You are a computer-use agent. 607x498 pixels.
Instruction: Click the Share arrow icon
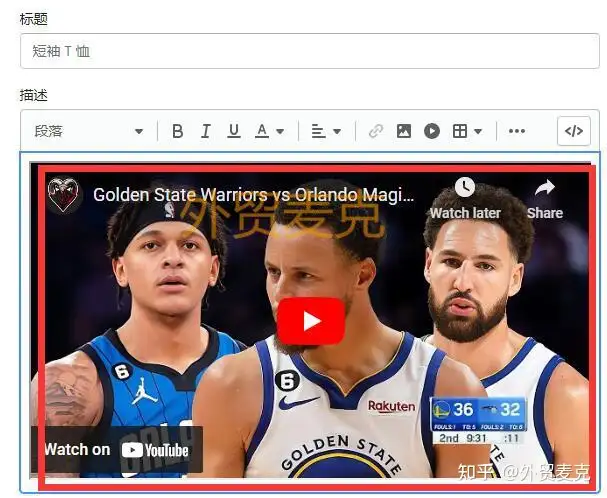point(545,188)
